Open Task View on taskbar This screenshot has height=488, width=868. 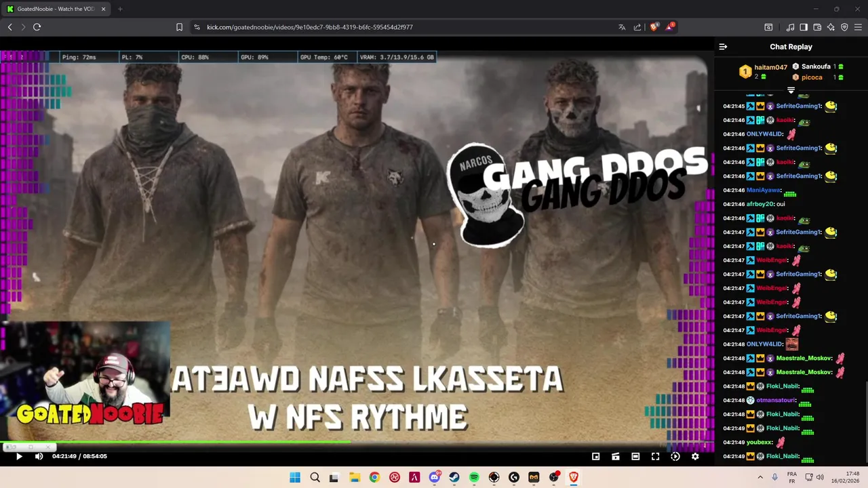pyautogui.click(x=334, y=478)
